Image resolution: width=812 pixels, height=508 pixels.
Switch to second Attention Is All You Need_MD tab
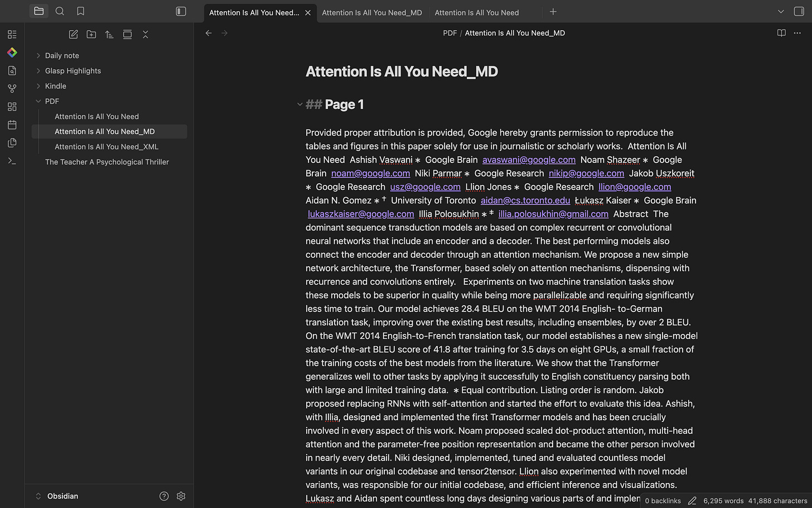[x=372, y=12]
